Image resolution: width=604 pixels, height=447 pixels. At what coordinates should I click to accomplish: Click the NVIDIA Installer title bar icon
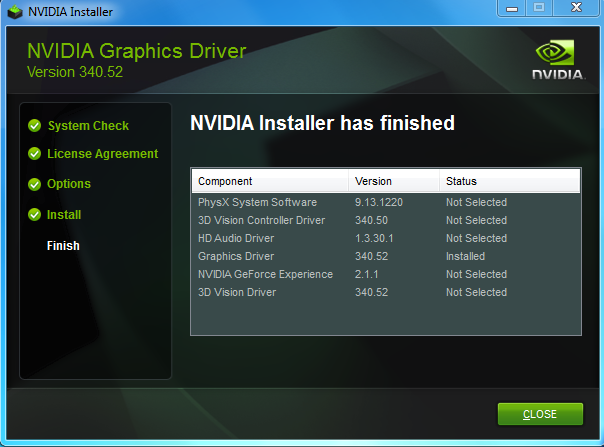pyautogui.click(x=15, y=12)
